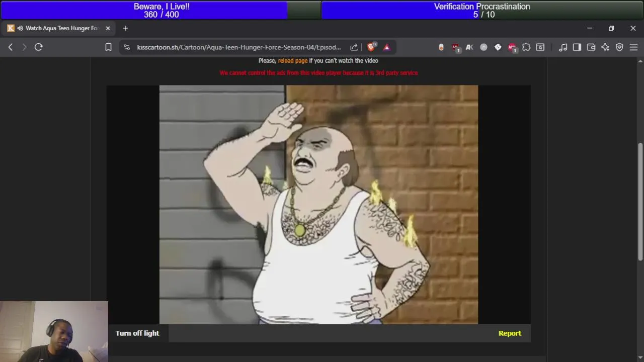Open a new browser tab

tap(125, 28)
